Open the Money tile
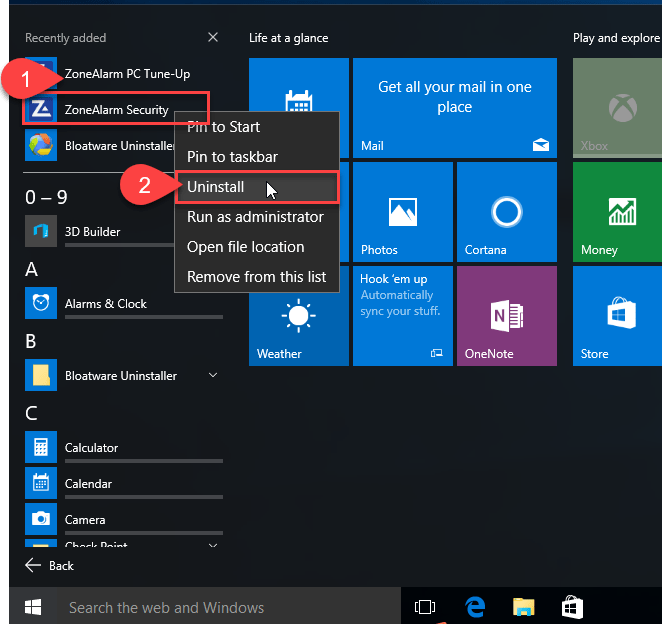Image resolution: width=662 pixels, height=624 pixels. 617,212
